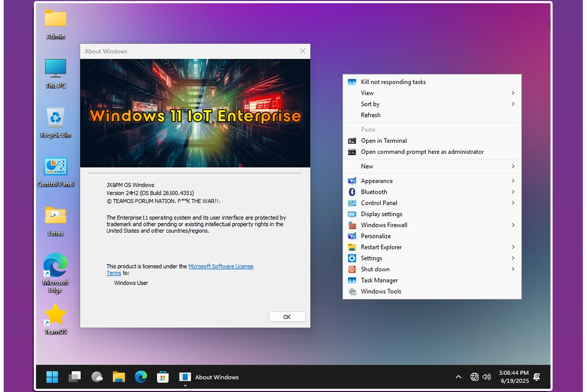Screen dimensions: 587x392
Task: Select the Extras folder desktop icon
Action: pyautogui.click(x=56, y=221)
